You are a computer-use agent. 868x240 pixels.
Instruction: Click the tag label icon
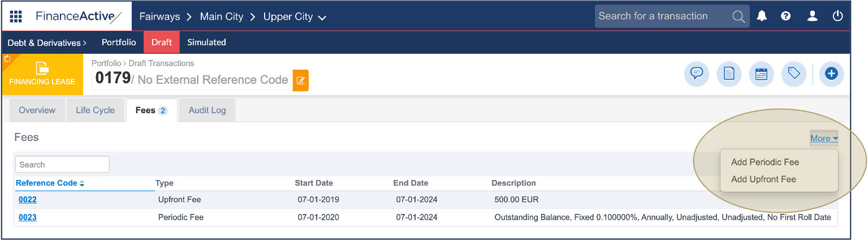[793, 74]
